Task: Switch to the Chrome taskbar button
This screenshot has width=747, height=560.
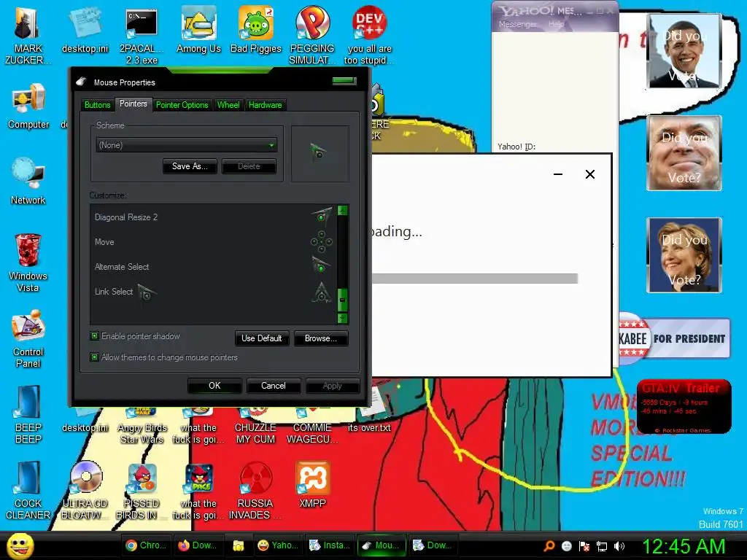Action: [146, 545]
